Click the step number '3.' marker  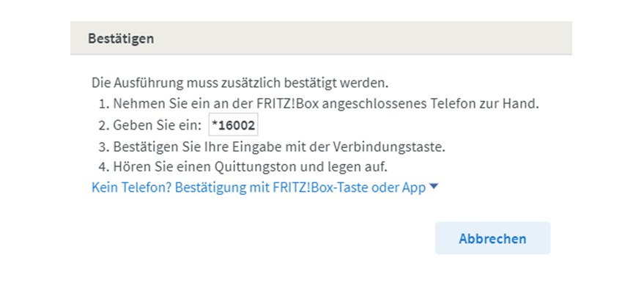click(x=105, y=145)
